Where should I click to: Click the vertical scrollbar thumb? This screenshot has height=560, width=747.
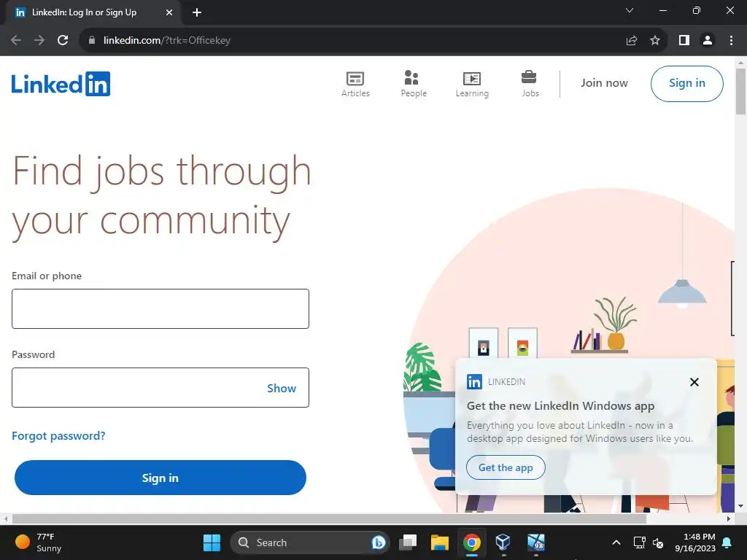pyautogui.click(x=740, y=91)
